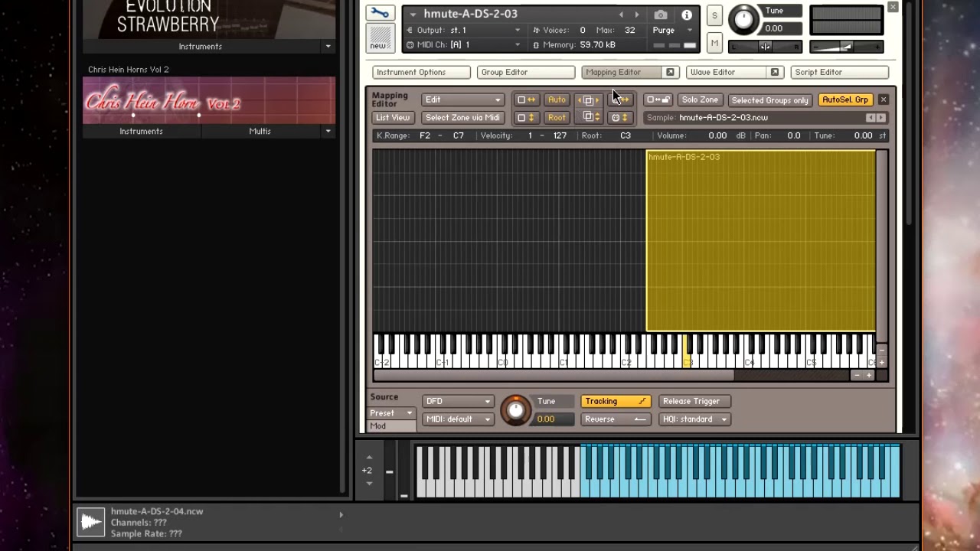Switch to List View
Viewport: 980px width, 551px height.
tap(393, 117)
